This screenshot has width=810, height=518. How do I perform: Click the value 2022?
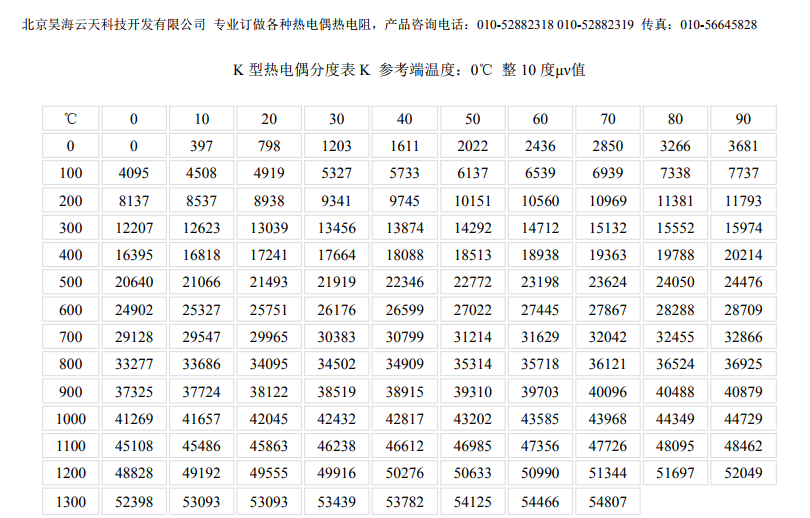[472, 146]
